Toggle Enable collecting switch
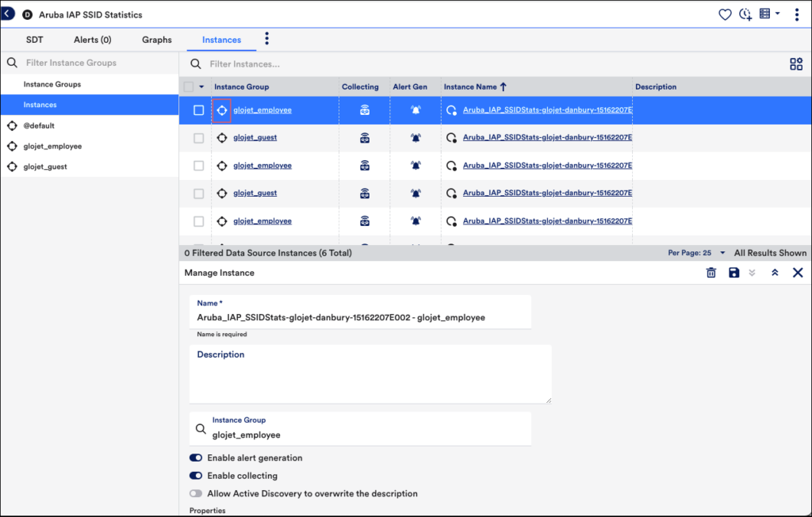Image resolution: width=812 pixels, height=517 pixels. [x=196, y=476]
